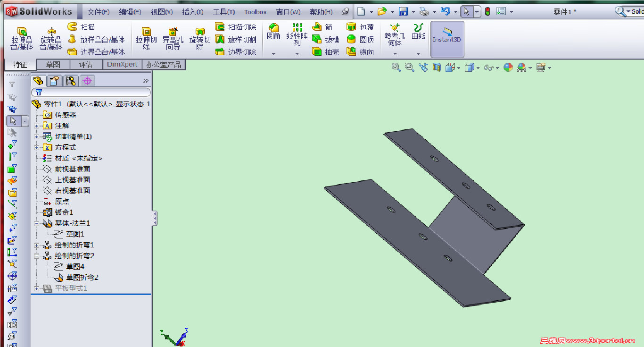Open the Toolbox menu
The image size is (644, 347).
tap(256, 12)
